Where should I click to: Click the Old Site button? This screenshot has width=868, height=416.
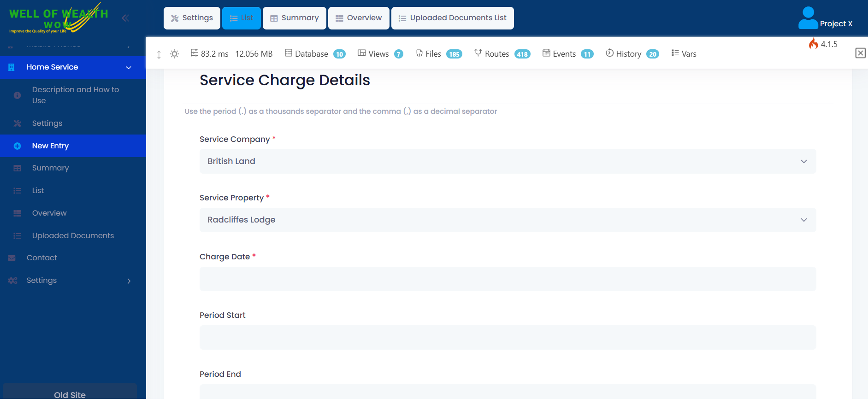tap(70, 392)
